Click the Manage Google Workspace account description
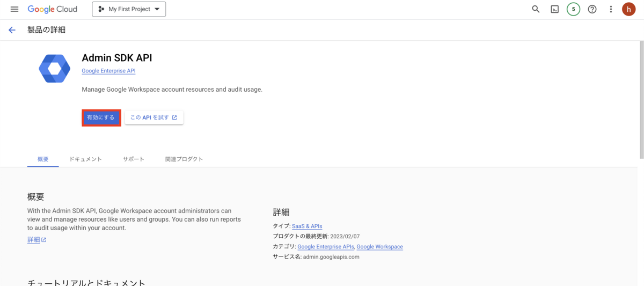This screenshot has height=286, width=644. coord(172,90)
